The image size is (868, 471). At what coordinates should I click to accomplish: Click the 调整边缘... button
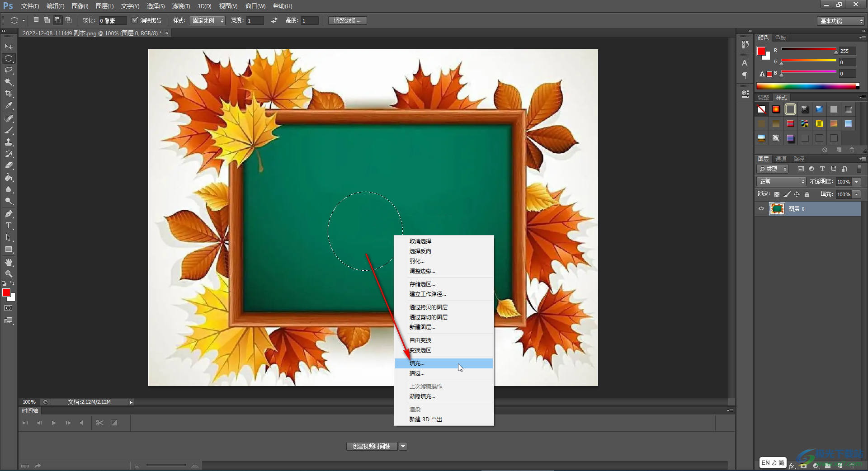pyautogui.click(x=347, y=20)
